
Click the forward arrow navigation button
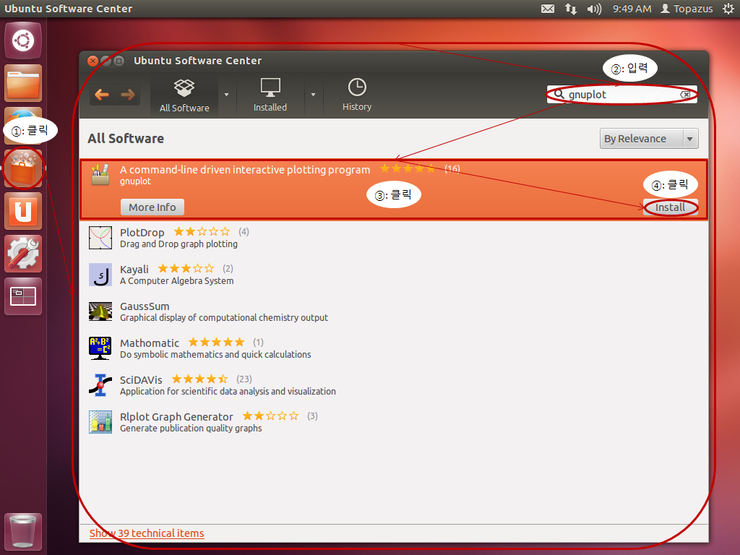(x=127, y=95)
